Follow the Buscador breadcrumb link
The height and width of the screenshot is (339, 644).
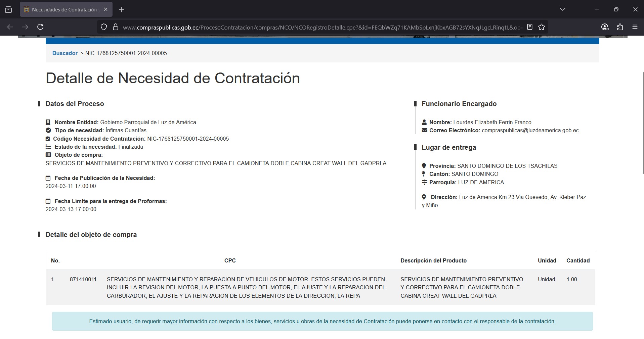(65, 53)
